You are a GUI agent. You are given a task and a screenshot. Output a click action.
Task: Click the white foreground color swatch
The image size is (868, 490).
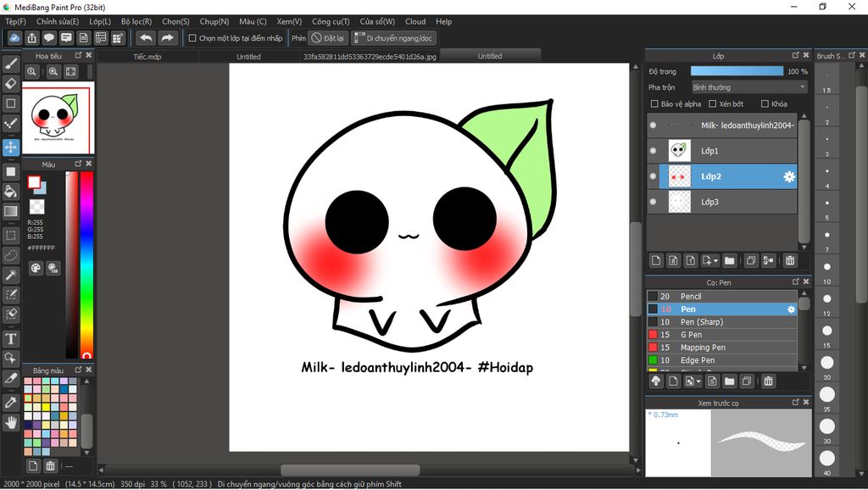tap(34, 181)
